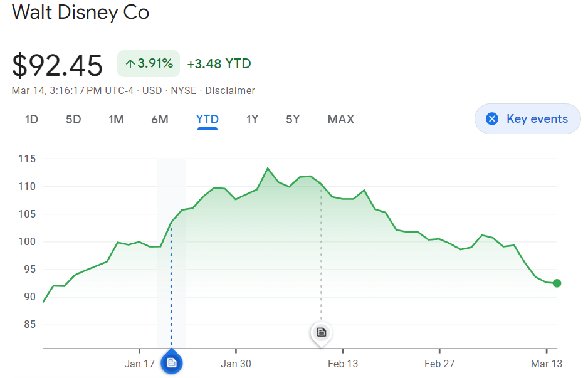The height and width of the screenshot is (378, 588).
Task: Show the 1Y price chart
Action: pos(252,119)
